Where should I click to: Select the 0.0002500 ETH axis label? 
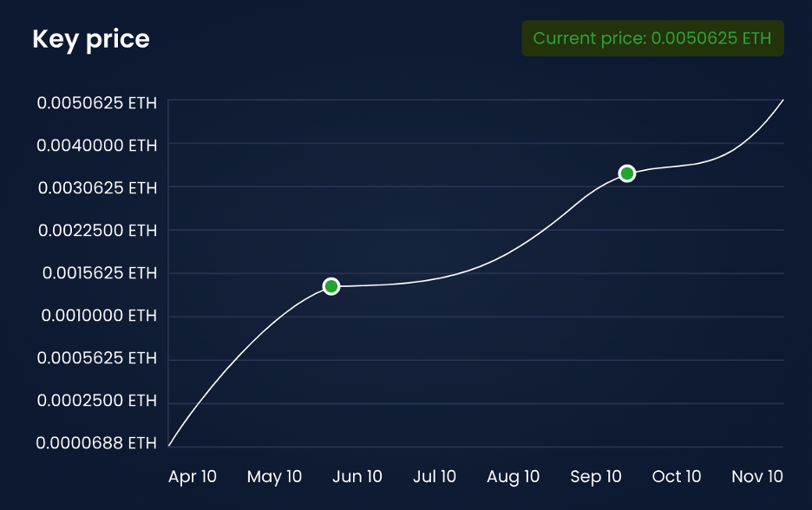coord(97,401)
